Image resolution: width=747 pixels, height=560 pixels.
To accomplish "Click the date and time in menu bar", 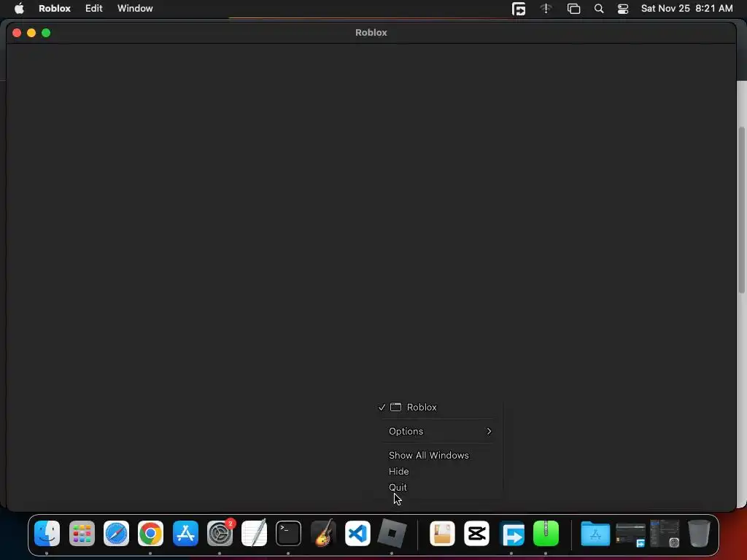I will click(686, 9).
